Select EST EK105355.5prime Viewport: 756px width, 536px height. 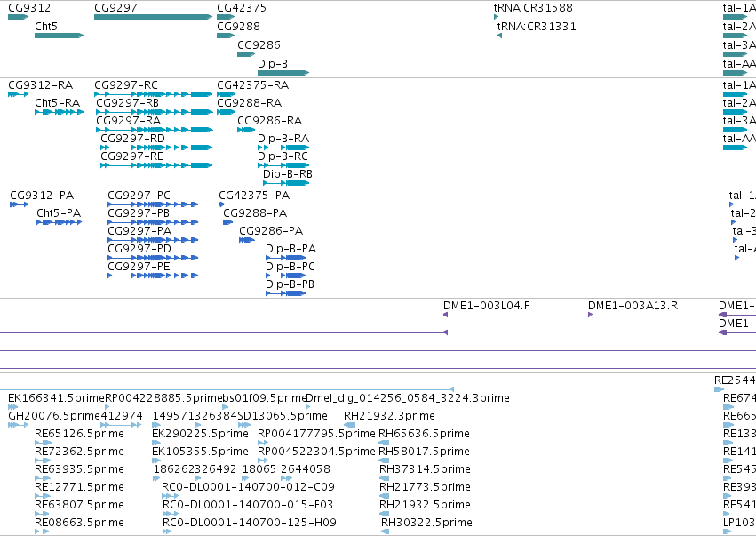click(200, 452)
